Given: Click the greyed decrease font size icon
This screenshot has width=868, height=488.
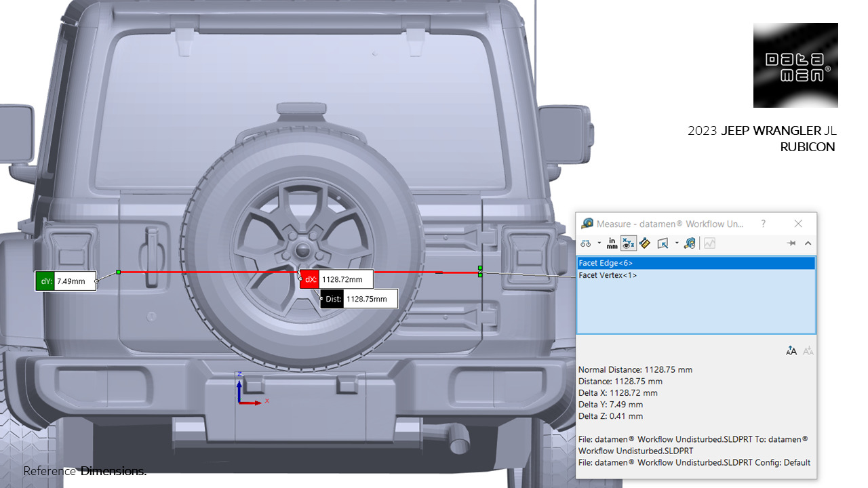Looking at the screenshot, I should point(808,350).
